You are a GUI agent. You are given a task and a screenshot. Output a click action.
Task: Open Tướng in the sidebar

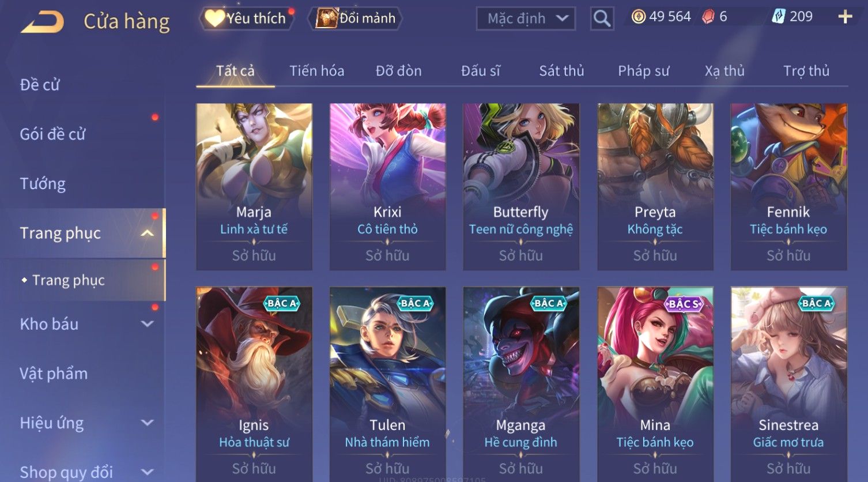43,184
